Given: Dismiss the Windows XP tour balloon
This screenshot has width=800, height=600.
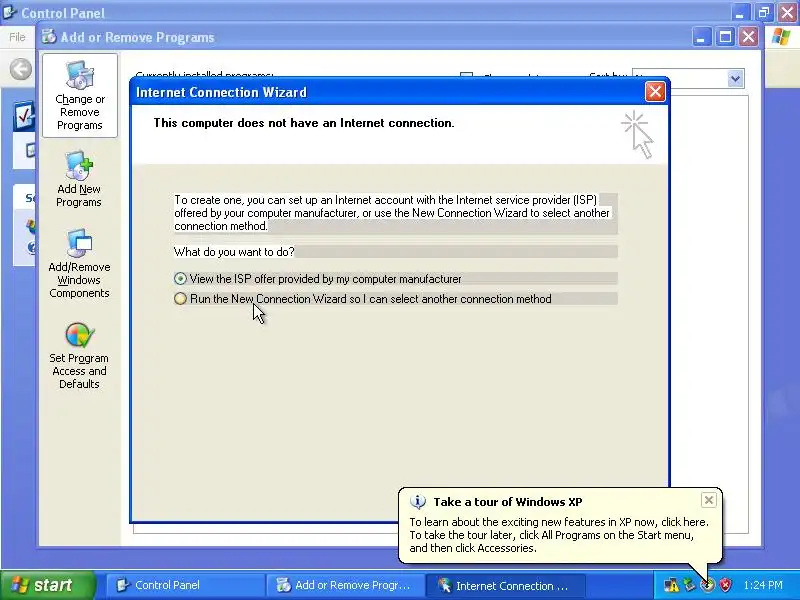Looking at the screenshot, I should 709,500.
